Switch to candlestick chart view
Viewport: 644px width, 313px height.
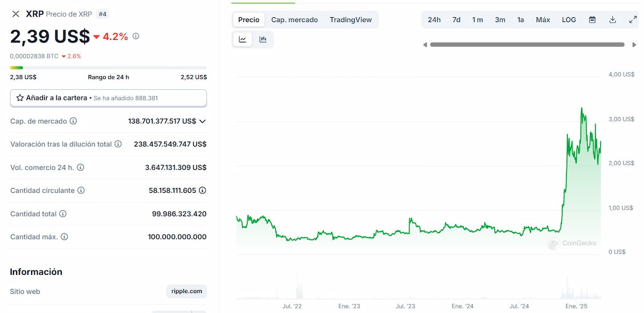point(263,39)
